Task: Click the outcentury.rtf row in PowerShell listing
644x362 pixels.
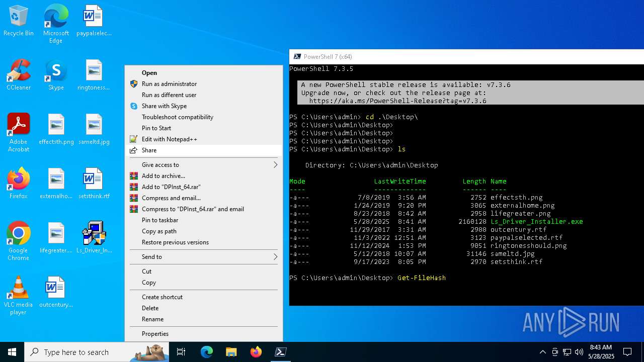Action: 418,230
